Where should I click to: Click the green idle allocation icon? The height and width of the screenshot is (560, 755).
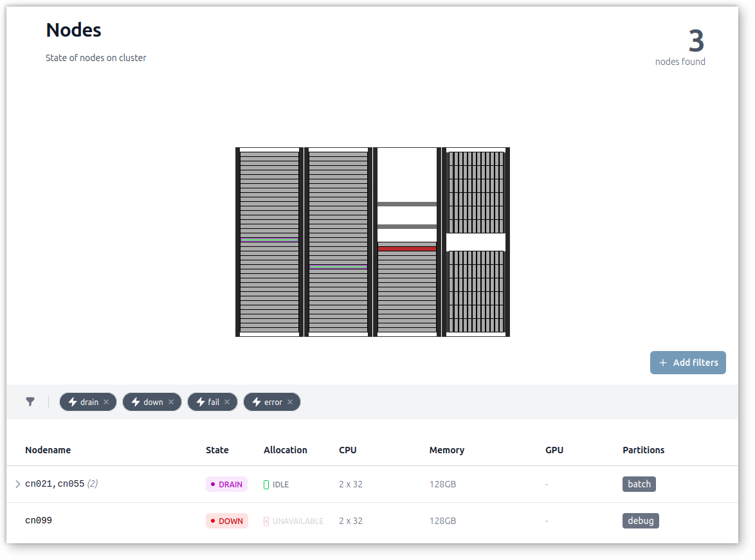point(266,484)
